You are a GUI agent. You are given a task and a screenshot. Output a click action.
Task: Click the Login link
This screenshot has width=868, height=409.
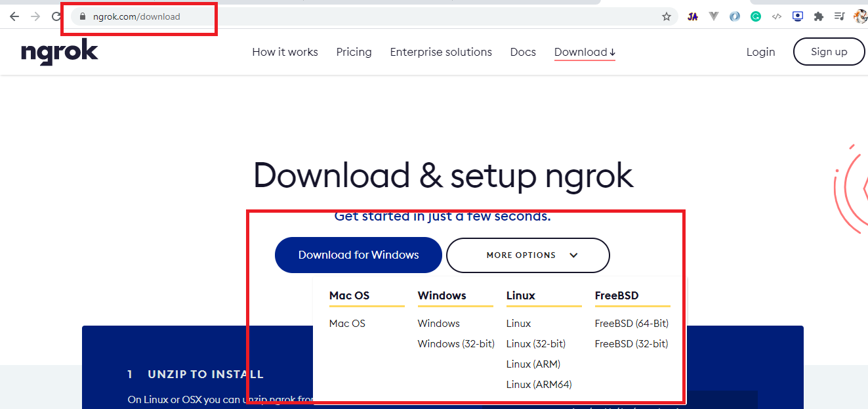pos(760,52)
